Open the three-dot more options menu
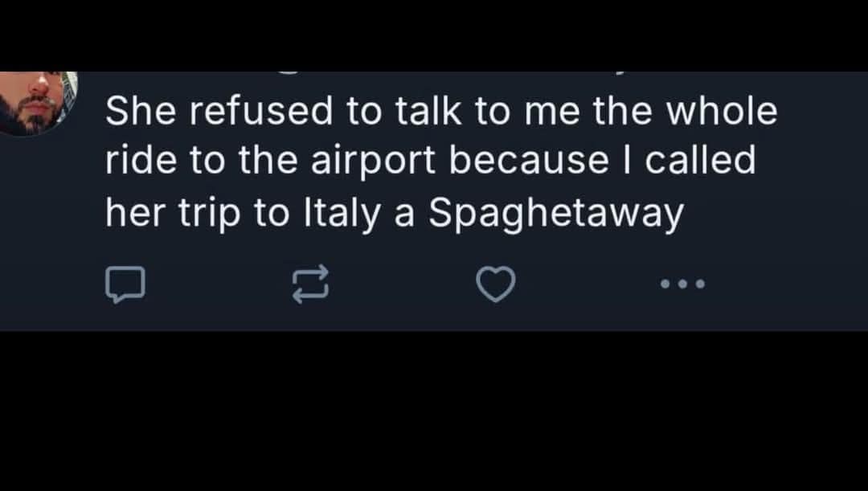 (682, 284)
